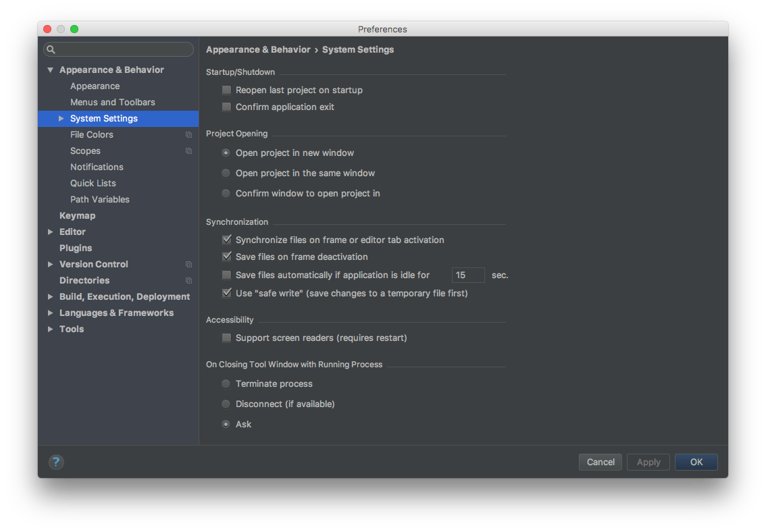Viewport: 766px width, 532px height.
Task: Expand Build, Execution, Deployment node
Action: pos(50,296)
